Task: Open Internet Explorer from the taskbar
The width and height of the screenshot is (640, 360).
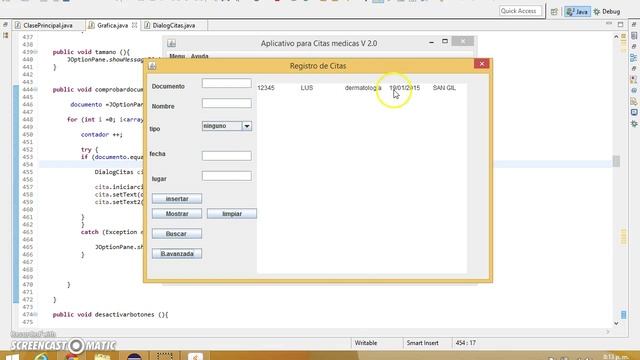Action: [x=41, y=357]
